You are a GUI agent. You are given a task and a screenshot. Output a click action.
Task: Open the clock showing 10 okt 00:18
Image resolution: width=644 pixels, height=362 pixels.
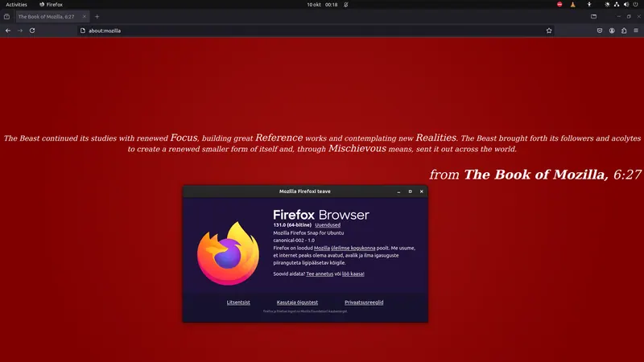coord(322,5)
